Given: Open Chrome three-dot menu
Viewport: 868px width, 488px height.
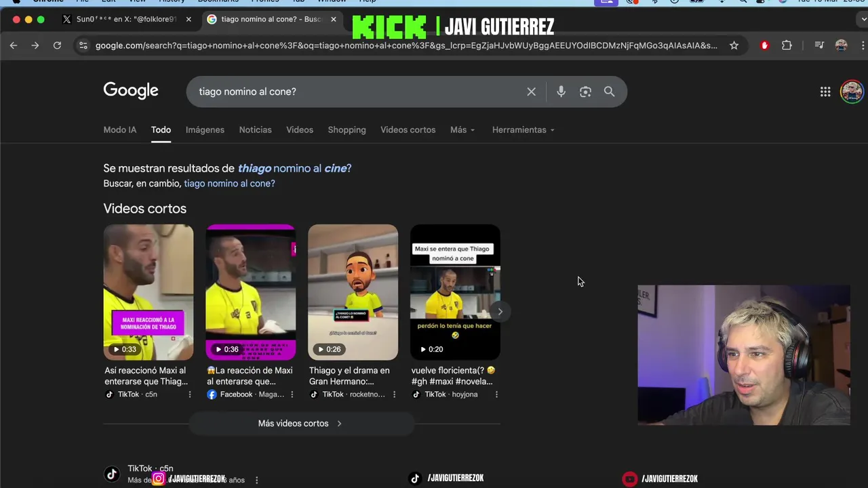Looking at the screenshot, I should [863, 45].
